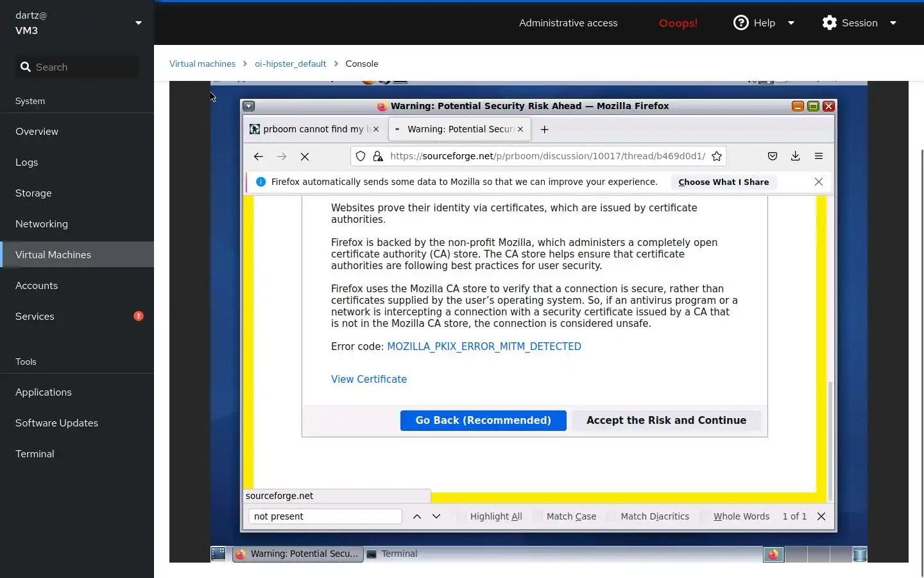Screen dimensions: 924x578
Task: Open Accounts in sidebar
Action: point(77,285)
